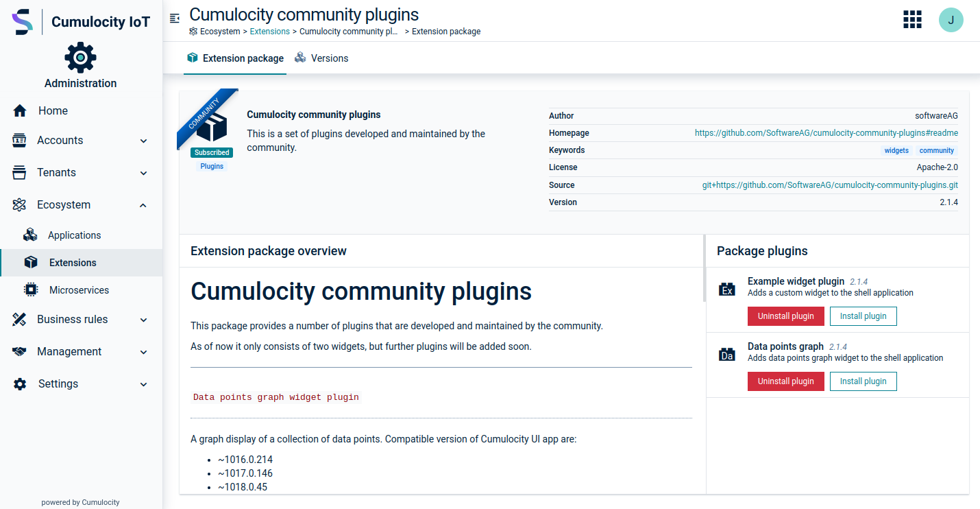980x509 pixels.
Task: Click the version value 2.1.4 in details
Action: point(949,202)
